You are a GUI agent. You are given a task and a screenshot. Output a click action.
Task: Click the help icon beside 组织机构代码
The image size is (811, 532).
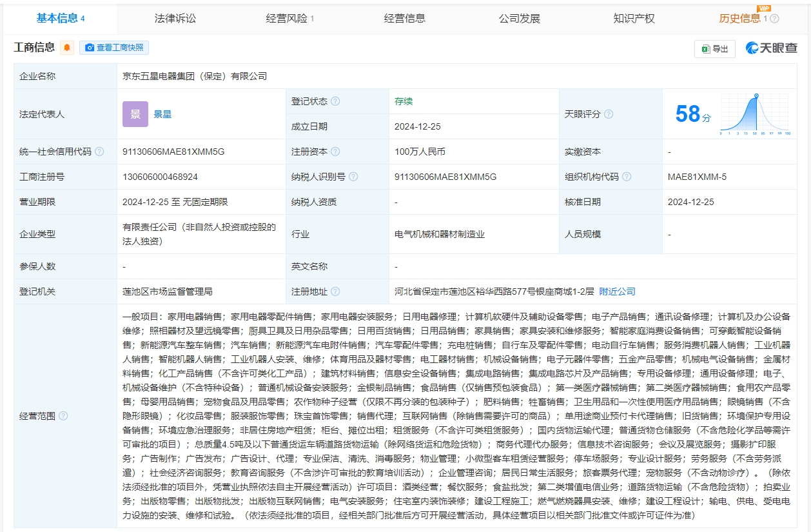click(x=627, y=177)
